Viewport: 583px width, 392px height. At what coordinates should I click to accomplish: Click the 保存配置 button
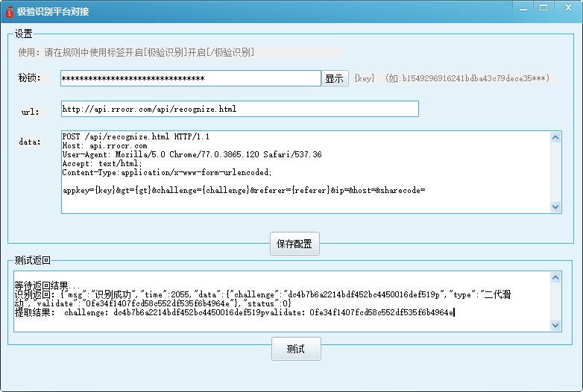click(296, 244)
